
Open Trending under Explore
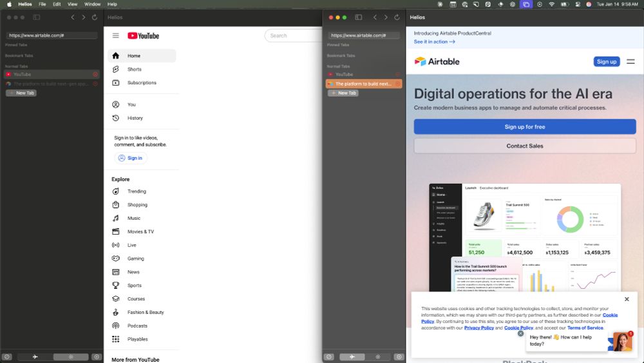pos(142,191)
